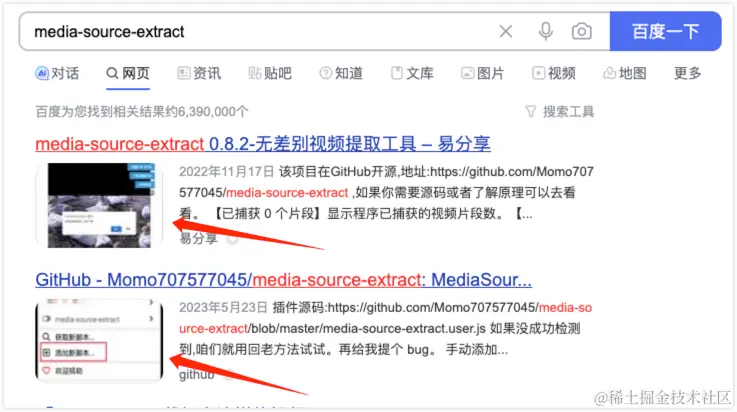Click the GitHub result's script menu thumbnail
This screenshot has height=412, width=737.
[99, 340]
